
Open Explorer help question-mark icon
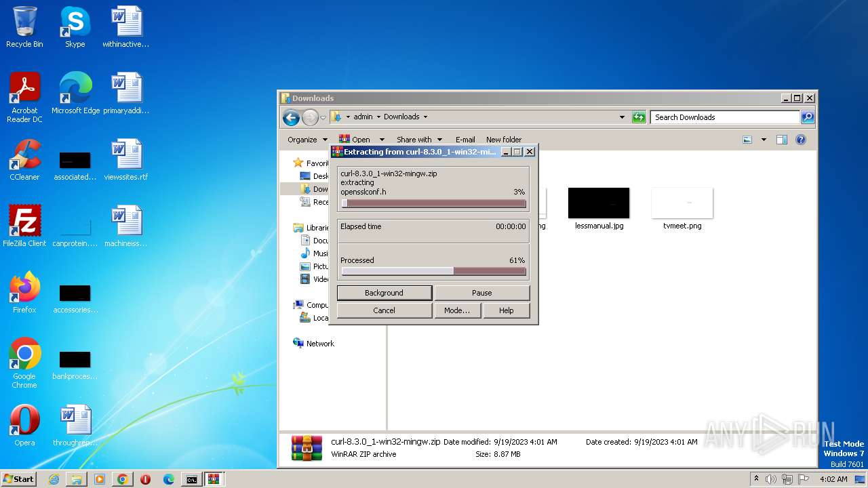pos(801,140)
